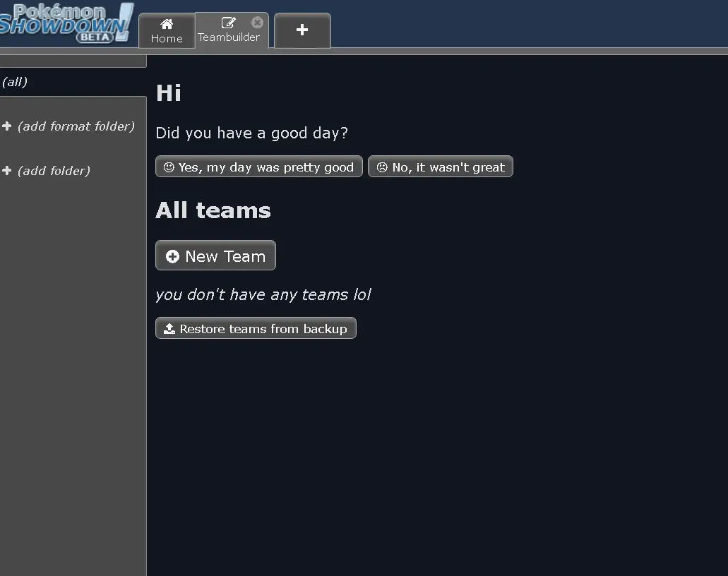Click the house icon on Home tab

point(167,24)
